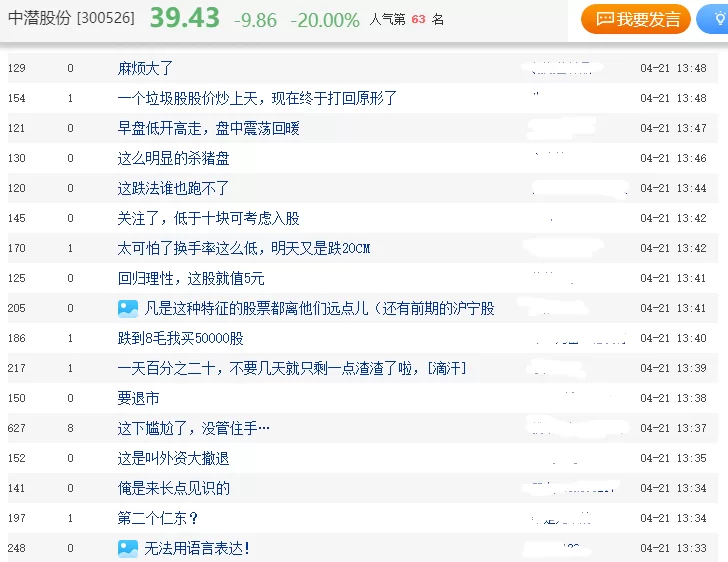Open the post 这是叫外资大撤退
This screenshot has width=728, height=562.
[x=173, y=458]
